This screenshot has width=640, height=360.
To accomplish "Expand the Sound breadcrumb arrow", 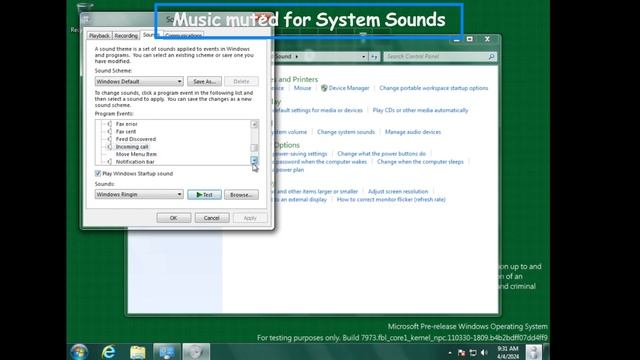I will pyautogui.click(x=297, y=56).
